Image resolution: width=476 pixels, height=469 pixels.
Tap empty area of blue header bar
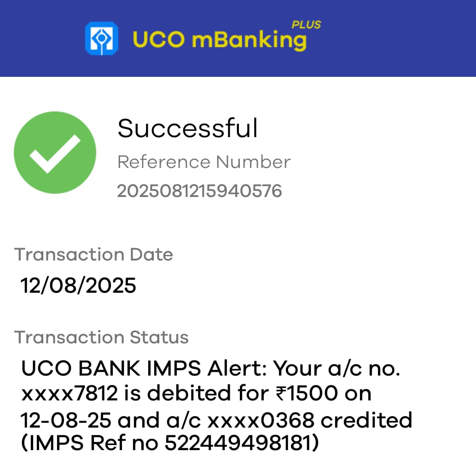point(405,39)
